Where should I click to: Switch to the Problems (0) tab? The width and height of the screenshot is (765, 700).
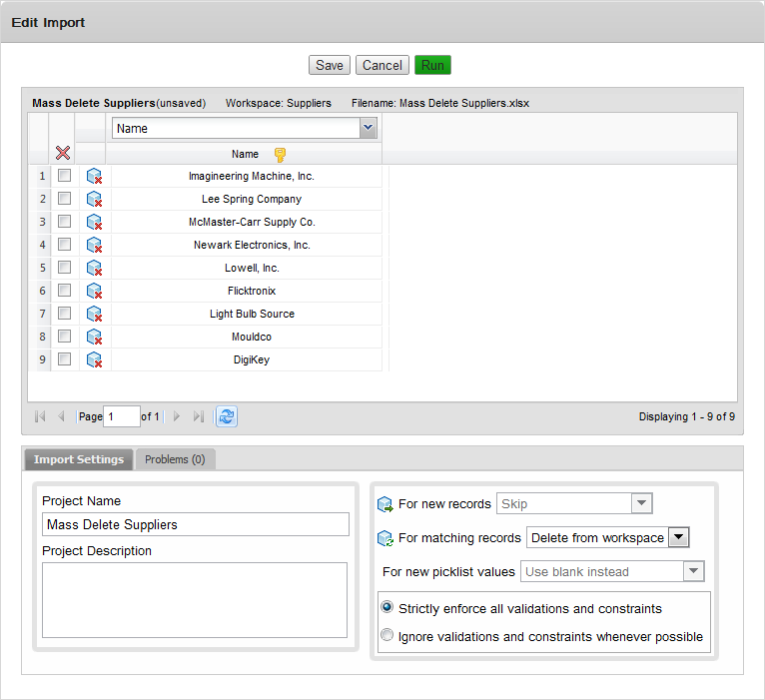point(175,459)
